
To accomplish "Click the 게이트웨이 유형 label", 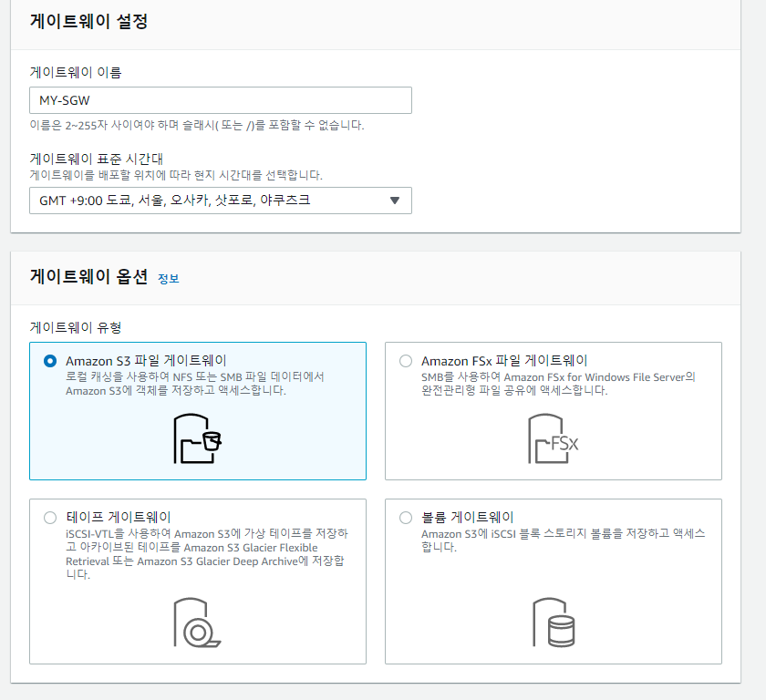I will click(x=76, y=327).
